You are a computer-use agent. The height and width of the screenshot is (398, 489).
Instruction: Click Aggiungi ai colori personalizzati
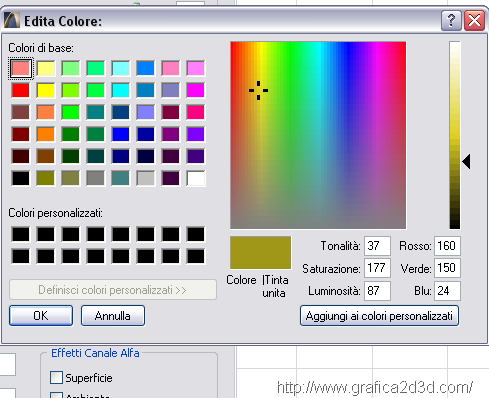[379, 315]
